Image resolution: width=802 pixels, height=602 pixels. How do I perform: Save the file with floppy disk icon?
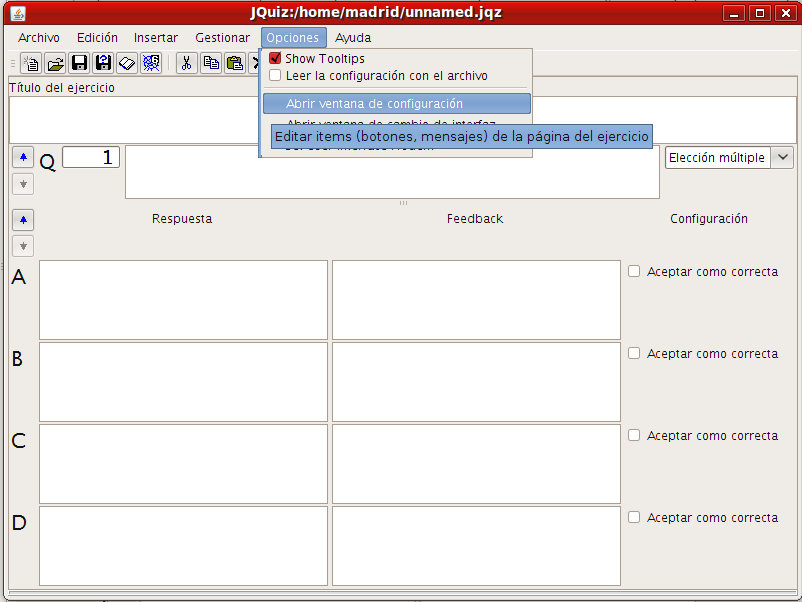[79, 63]
